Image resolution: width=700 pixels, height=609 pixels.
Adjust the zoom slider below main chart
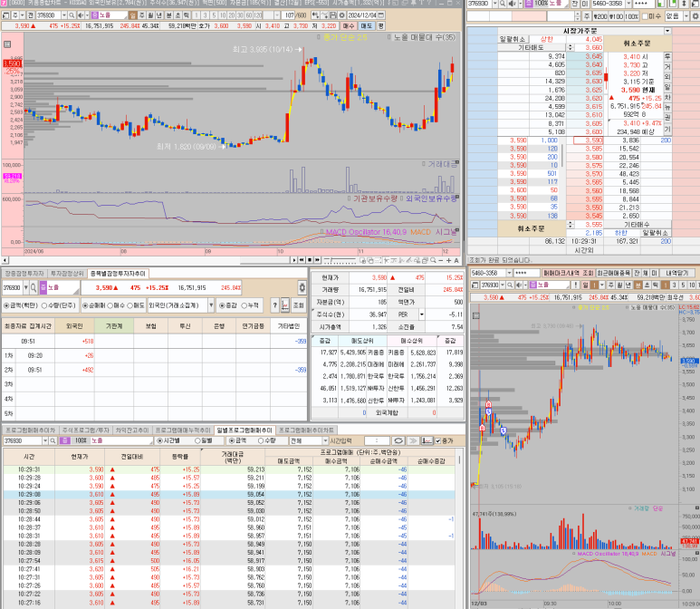coord(340,259)
